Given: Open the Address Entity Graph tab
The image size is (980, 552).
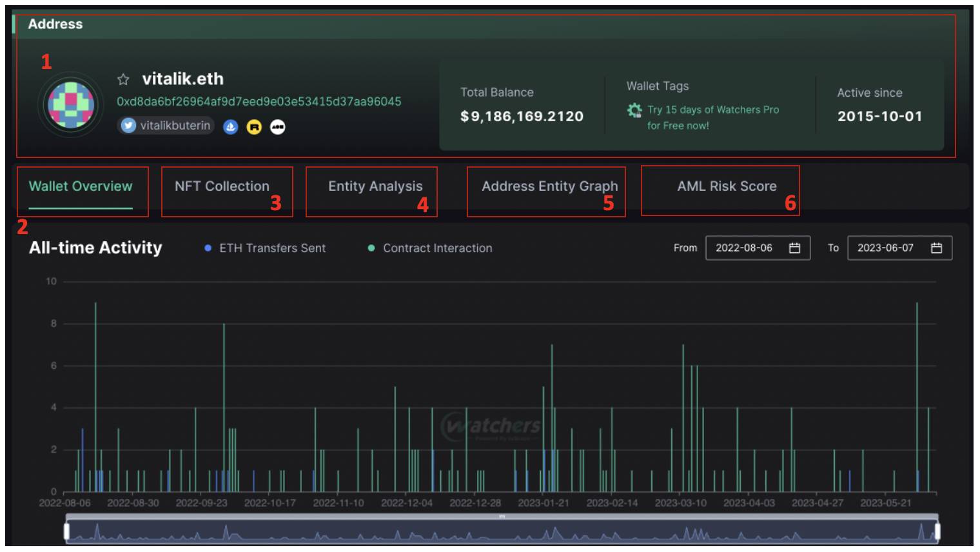Looking at the screenshot, I should point(549,186).
